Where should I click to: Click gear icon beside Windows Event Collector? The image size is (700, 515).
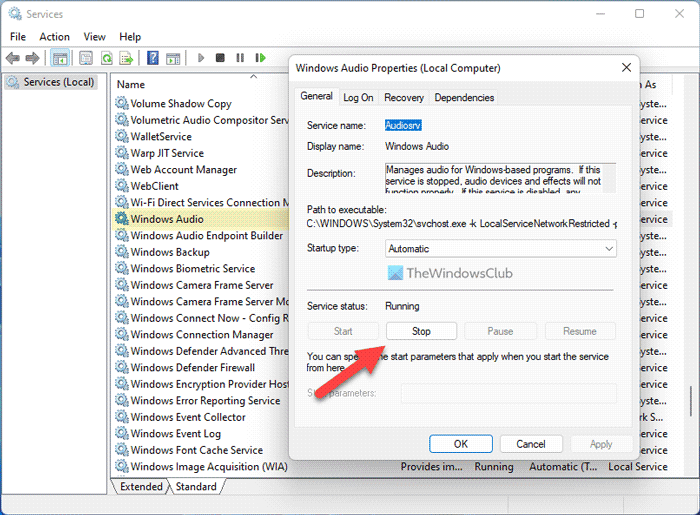[x=122, y=417]
